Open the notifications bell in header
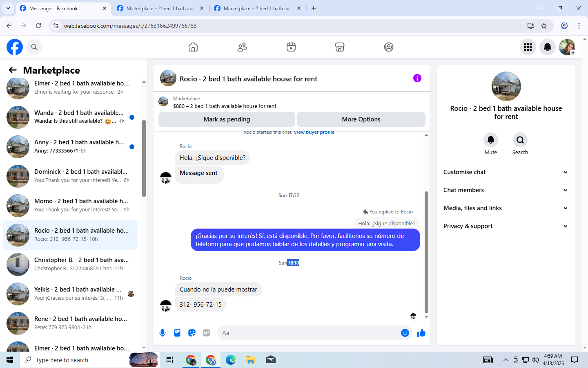This screenshot has height=368, width=588. [x=548, y=47]
